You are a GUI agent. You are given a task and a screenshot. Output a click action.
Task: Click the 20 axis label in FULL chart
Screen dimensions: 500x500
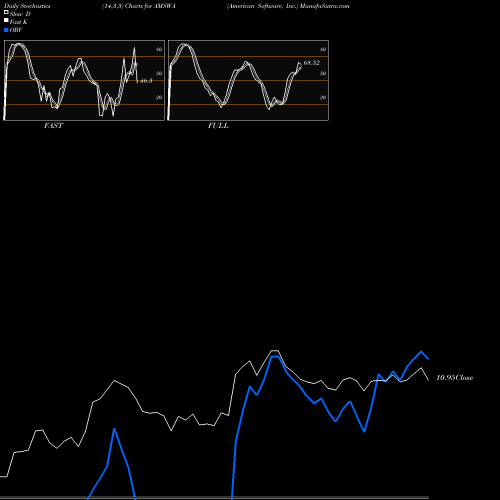(323, 98)
